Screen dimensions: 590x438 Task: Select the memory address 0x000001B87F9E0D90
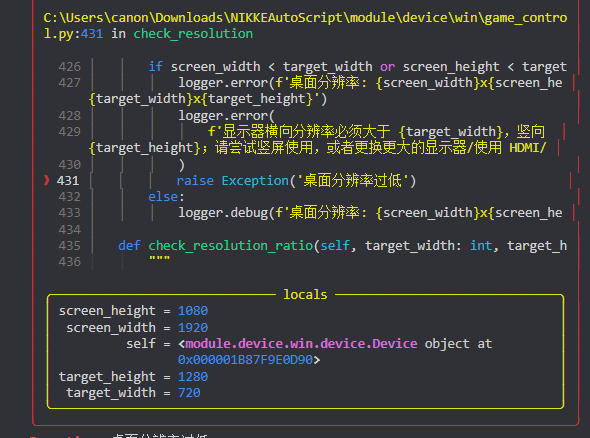pos(245,360)
